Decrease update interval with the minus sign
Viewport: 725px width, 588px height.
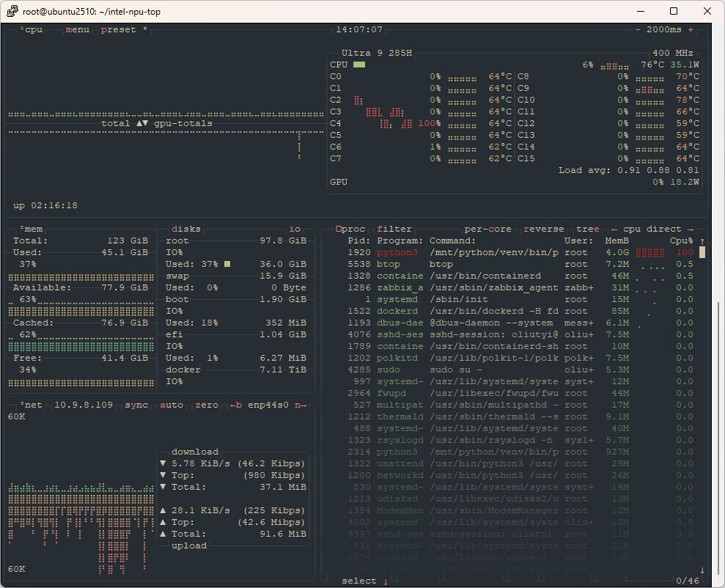pyautogui.click(x=638, y=29)
